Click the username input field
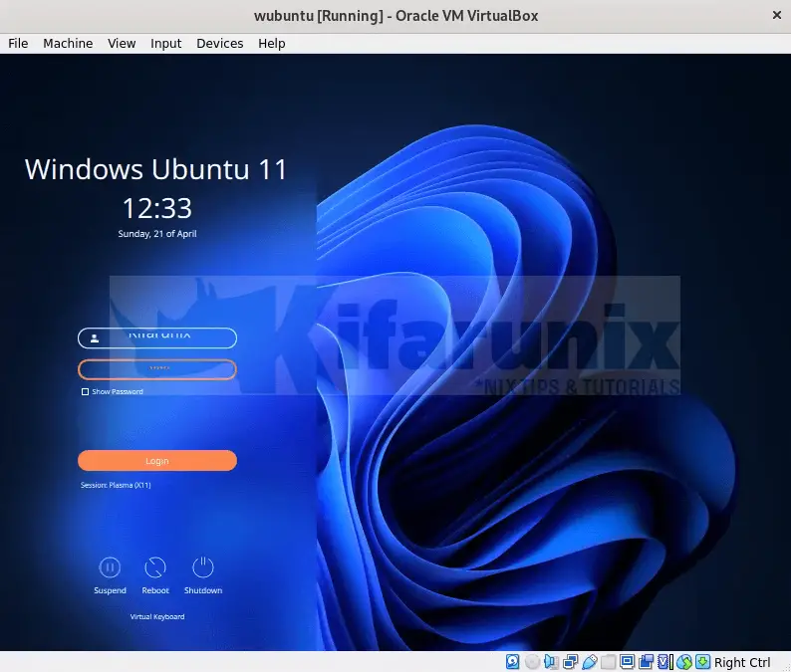Viewport: 791px width, 672px height. click(157, 337)
